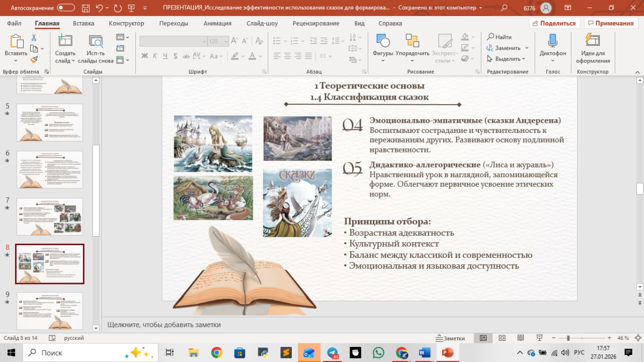Screen dimensions: 644x362
Task: Click the Comments (Примечания) button
Action: point(610,23)
